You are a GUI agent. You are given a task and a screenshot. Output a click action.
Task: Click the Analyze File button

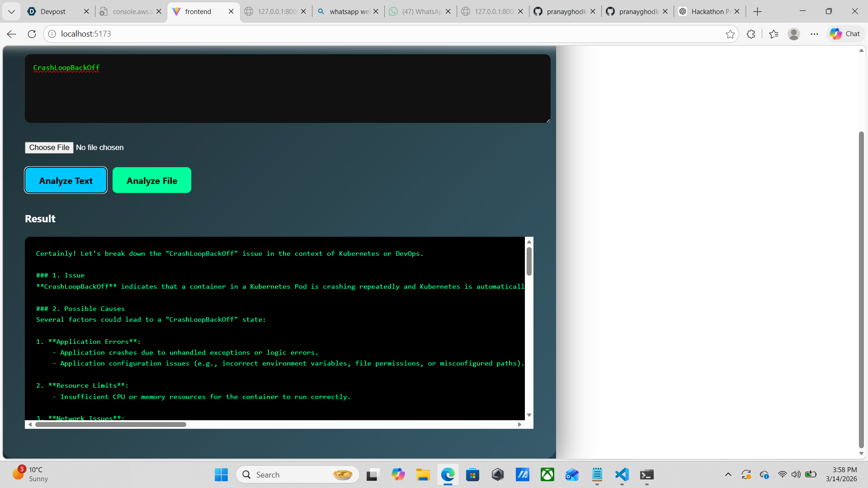coord(152,180)
